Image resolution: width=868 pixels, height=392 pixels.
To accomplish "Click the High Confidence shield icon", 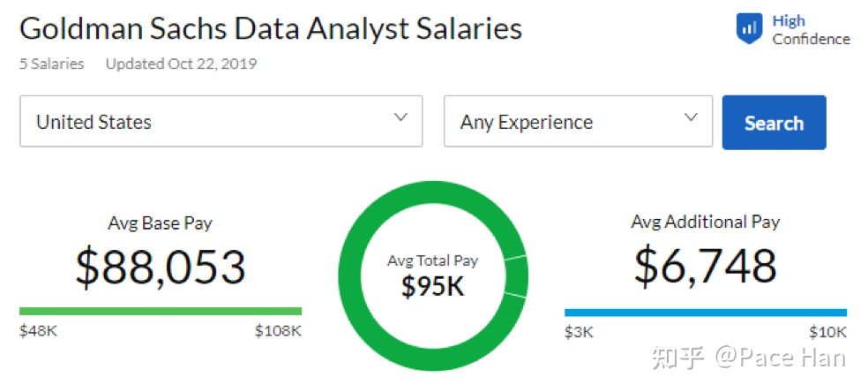I will pos(749,29).
